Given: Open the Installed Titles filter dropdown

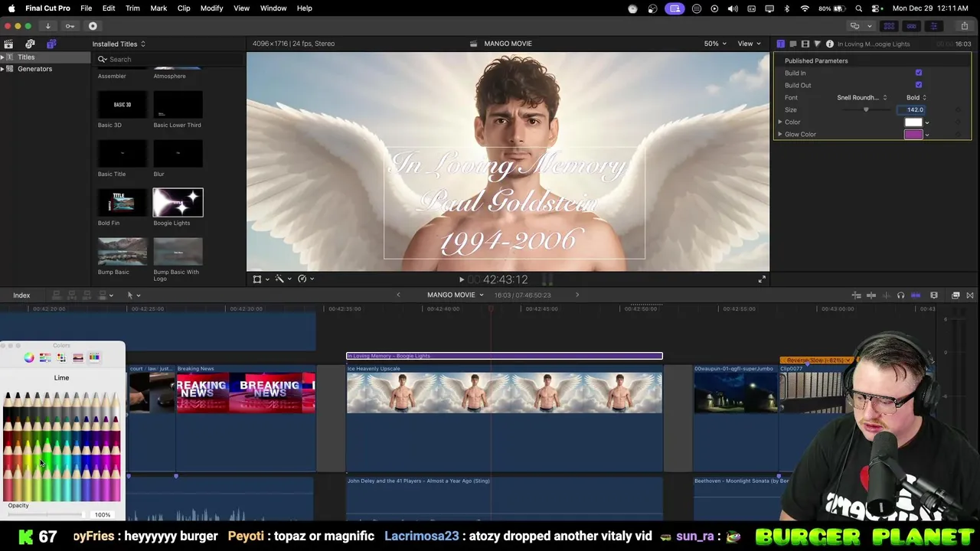Looking at the screenshot, I should pos(119,44).
